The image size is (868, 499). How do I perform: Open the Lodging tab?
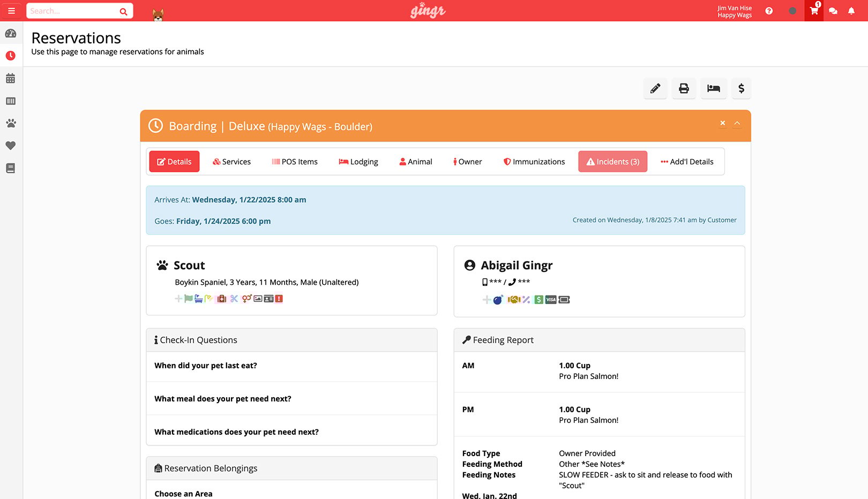pyautogui.click(x=358, y=161)
